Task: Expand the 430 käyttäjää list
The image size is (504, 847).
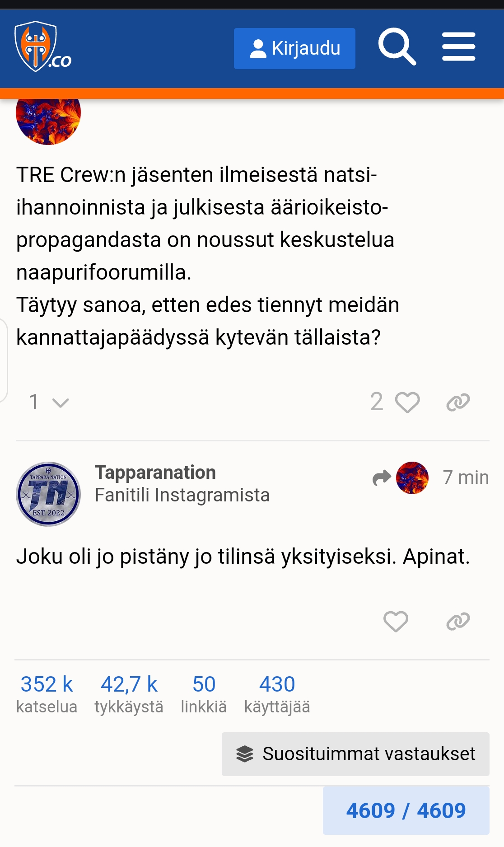Action: pyautogui.click(x=277, y=694)
